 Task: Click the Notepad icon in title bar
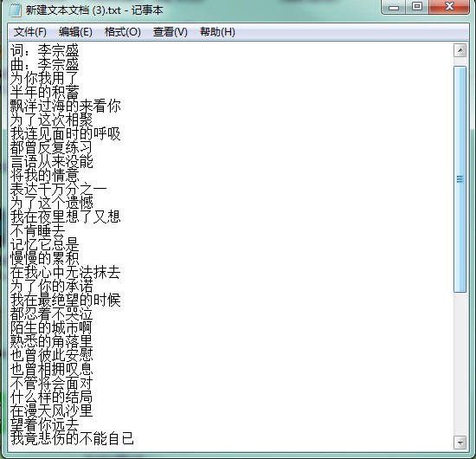tap(15, 10)
